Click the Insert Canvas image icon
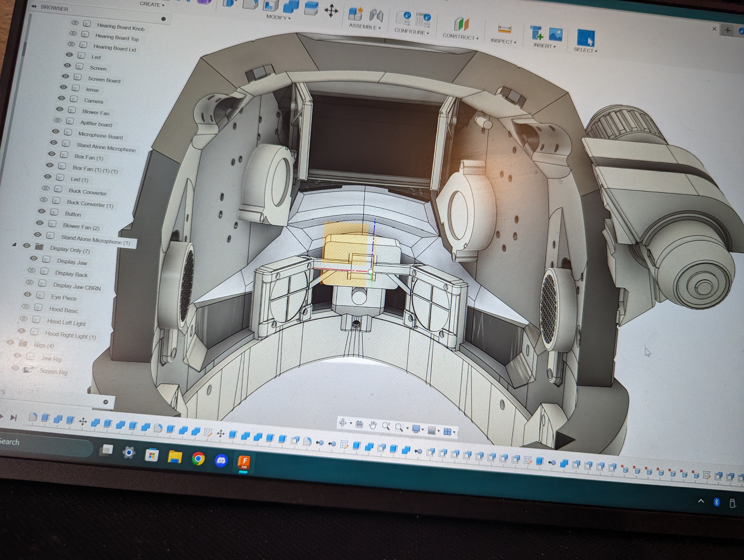 coord(555,35)
